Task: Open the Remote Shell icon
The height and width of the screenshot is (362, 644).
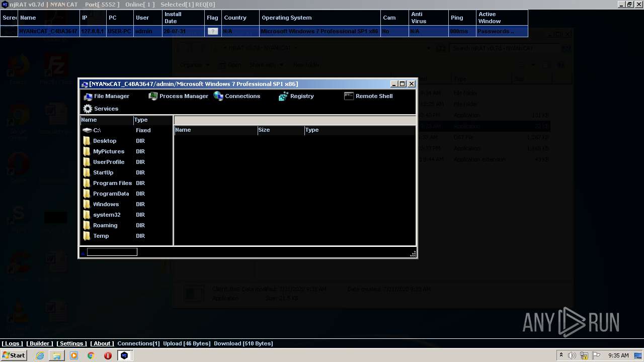Action: 349,96
